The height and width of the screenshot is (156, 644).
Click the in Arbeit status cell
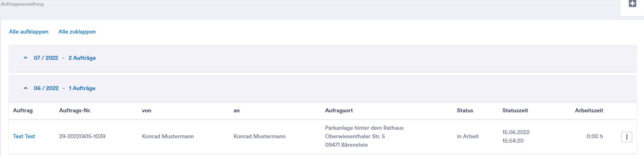(468, 136)
